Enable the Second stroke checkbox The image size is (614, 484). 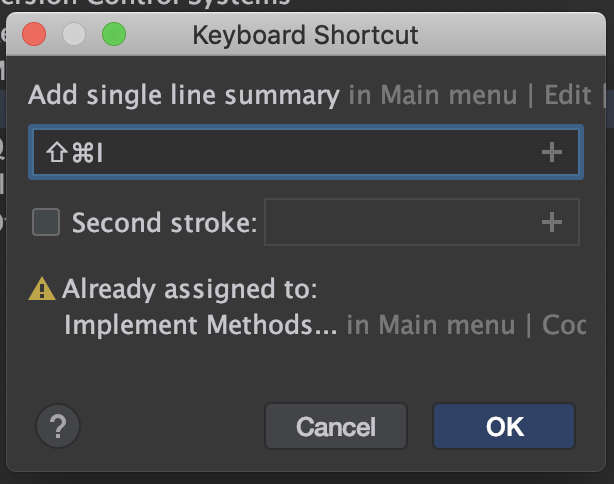pos(46,222)
